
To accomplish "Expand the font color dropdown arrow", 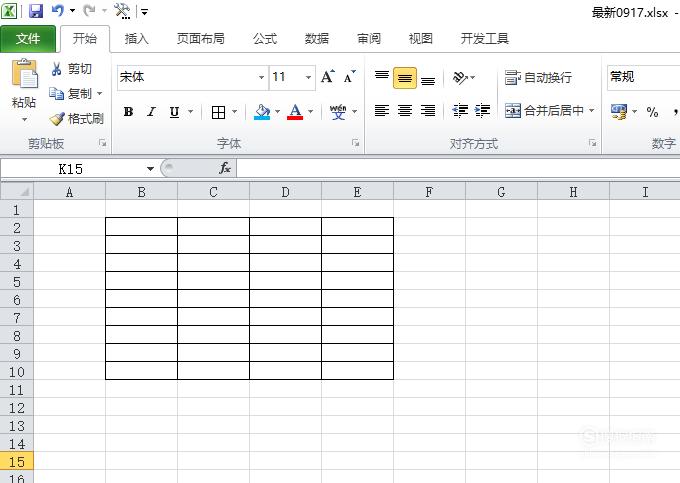I will pos(311,112).
